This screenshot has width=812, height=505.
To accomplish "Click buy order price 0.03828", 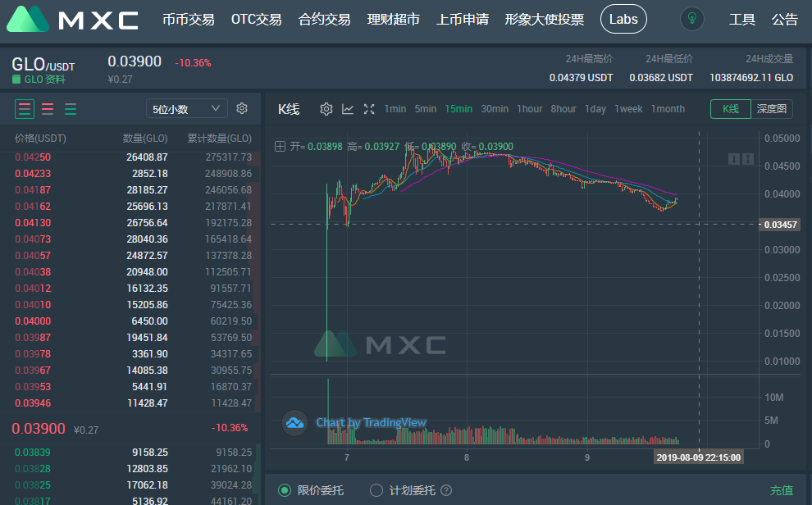I will point(33,469).
